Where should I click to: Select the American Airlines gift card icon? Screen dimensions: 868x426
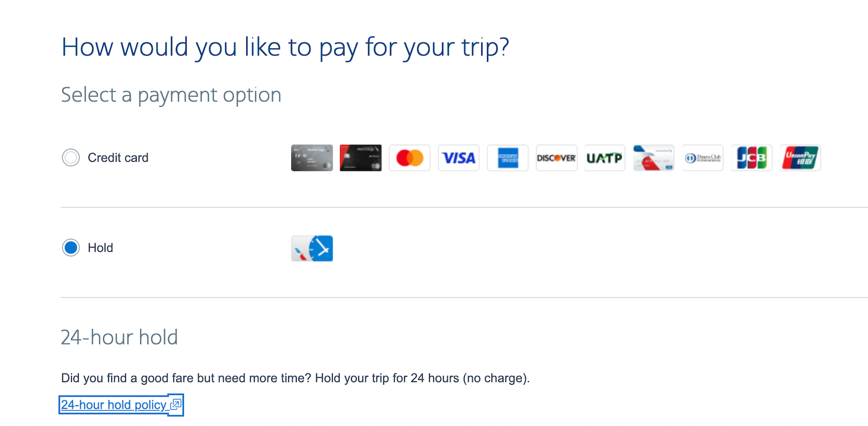653,157
